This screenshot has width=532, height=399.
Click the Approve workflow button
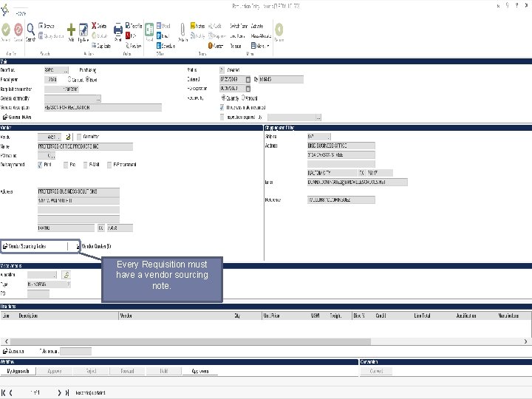pos(54,371)
